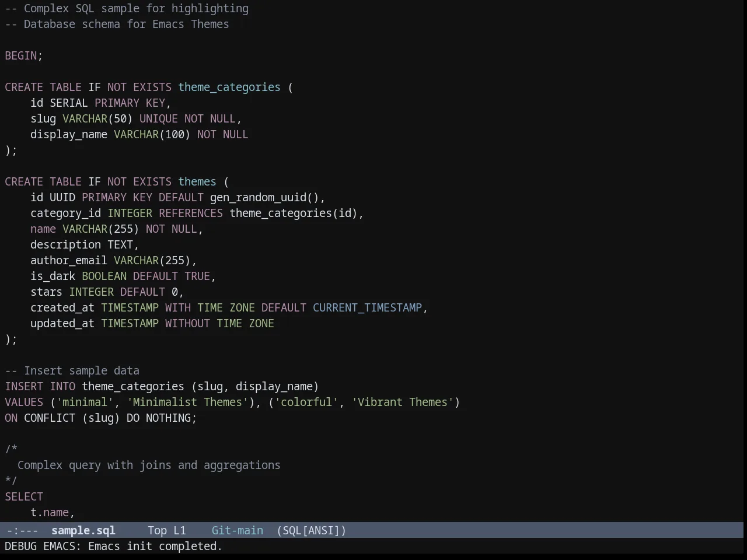Click the buffer status dashes in mode line
This screenshot has width=747, height=560.
pos(22,531)
